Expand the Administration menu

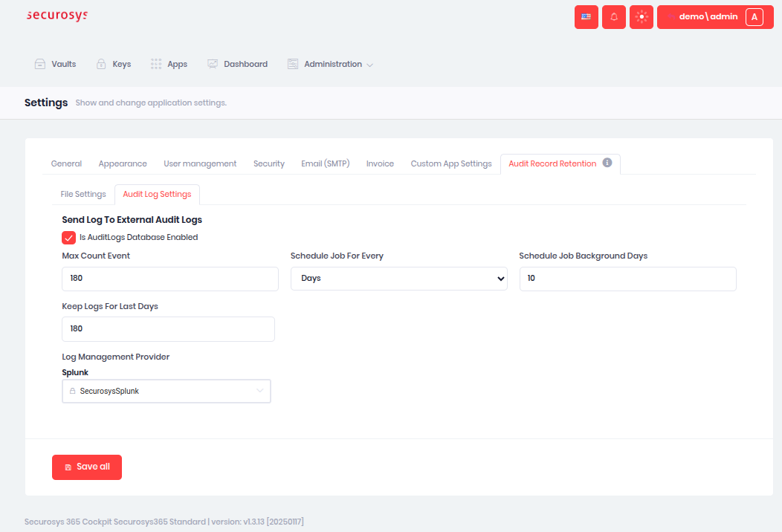point(330,65)
